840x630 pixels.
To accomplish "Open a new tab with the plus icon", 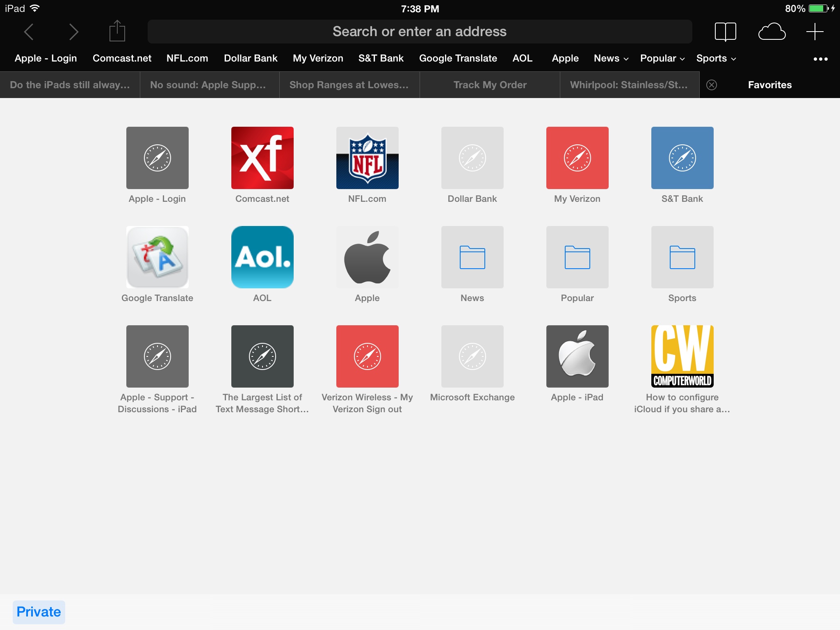I will click(x=814, y=31).
